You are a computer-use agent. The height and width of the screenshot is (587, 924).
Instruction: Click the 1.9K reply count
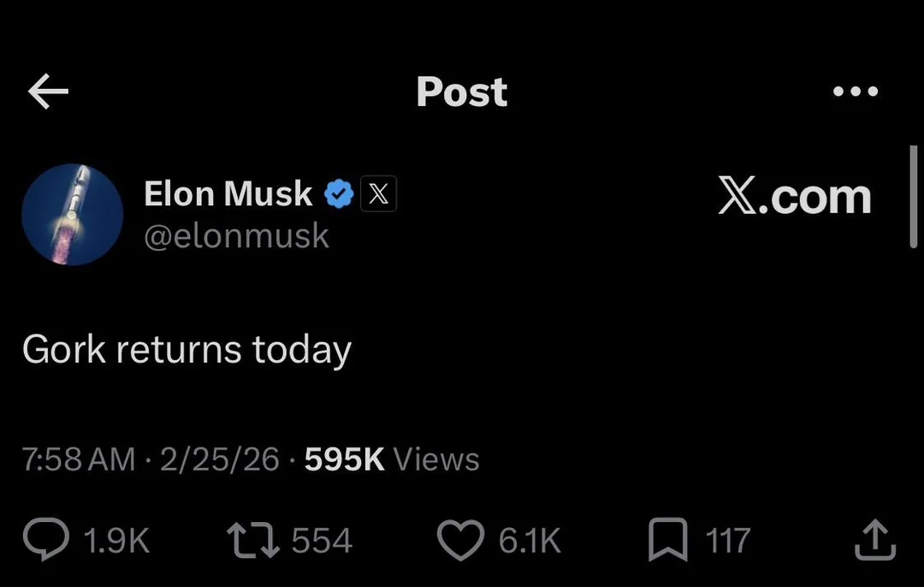pos(117,541)
